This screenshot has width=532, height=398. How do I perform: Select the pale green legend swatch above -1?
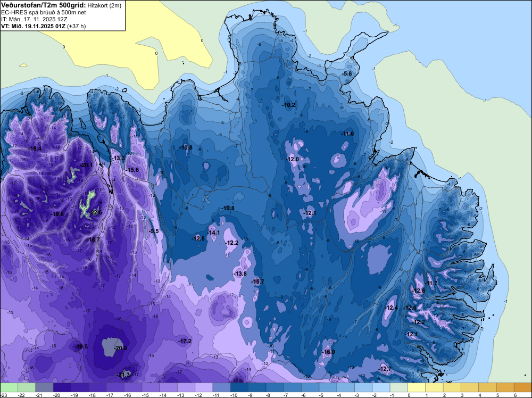[398, 387]
